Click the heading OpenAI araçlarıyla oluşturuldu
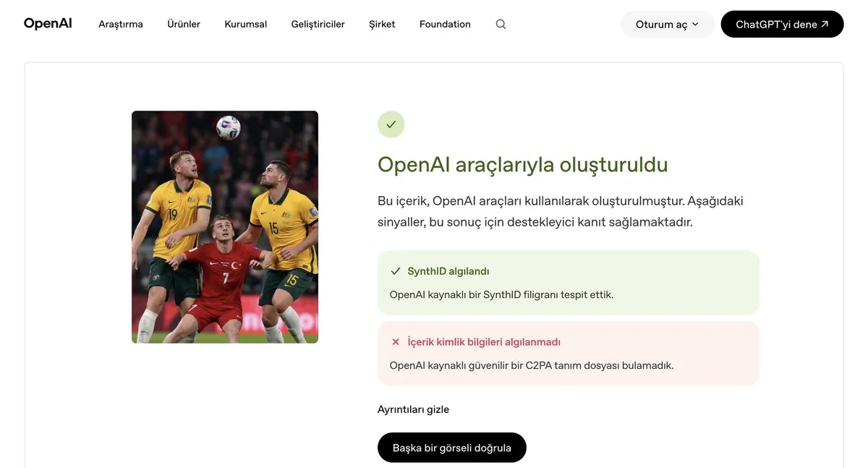868x468 pixels. (x=523, y=165)
